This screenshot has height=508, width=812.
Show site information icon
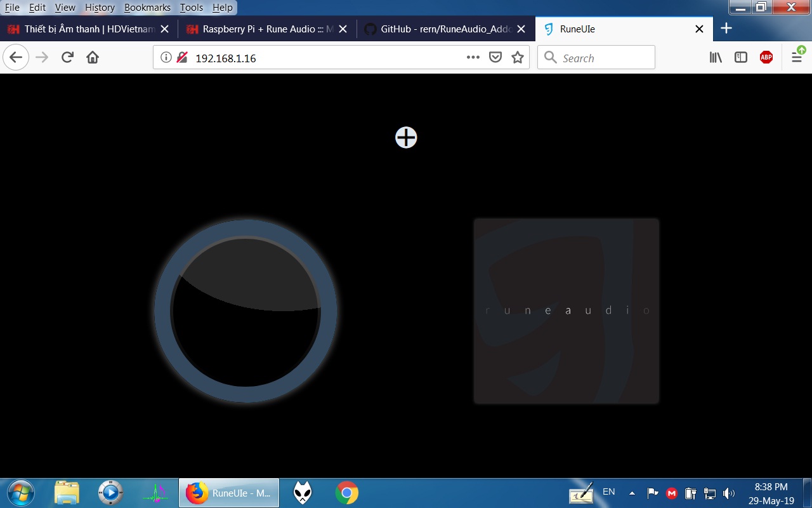pos(166,58)
